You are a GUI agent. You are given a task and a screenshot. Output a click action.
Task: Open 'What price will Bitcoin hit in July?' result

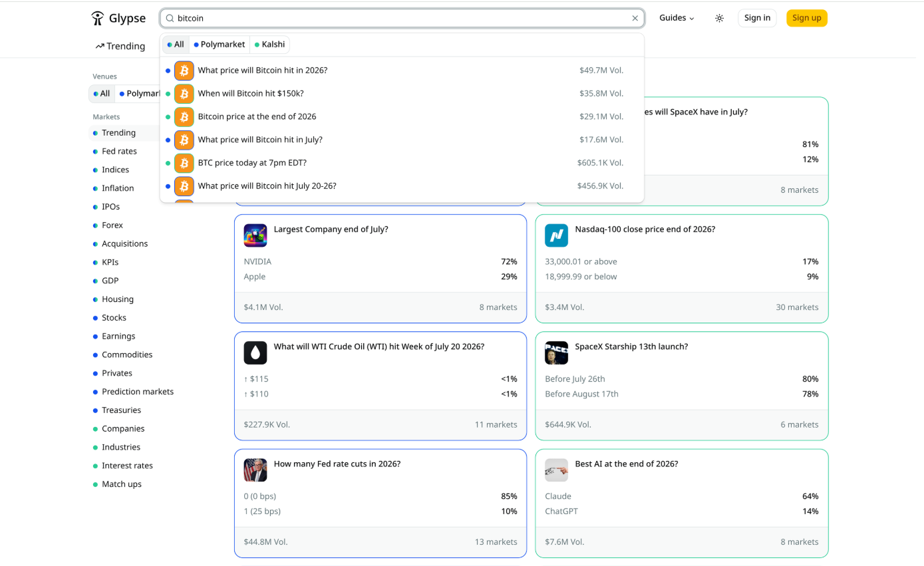402,140
